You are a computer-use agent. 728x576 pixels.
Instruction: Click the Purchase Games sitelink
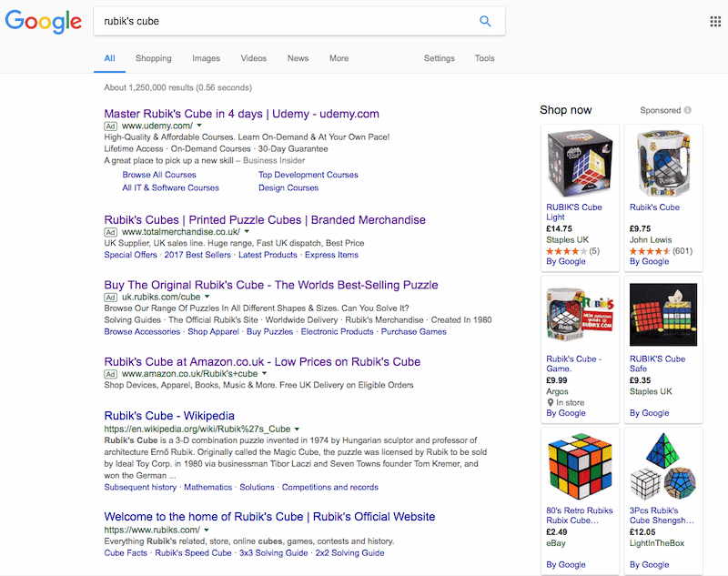[414, 331]
